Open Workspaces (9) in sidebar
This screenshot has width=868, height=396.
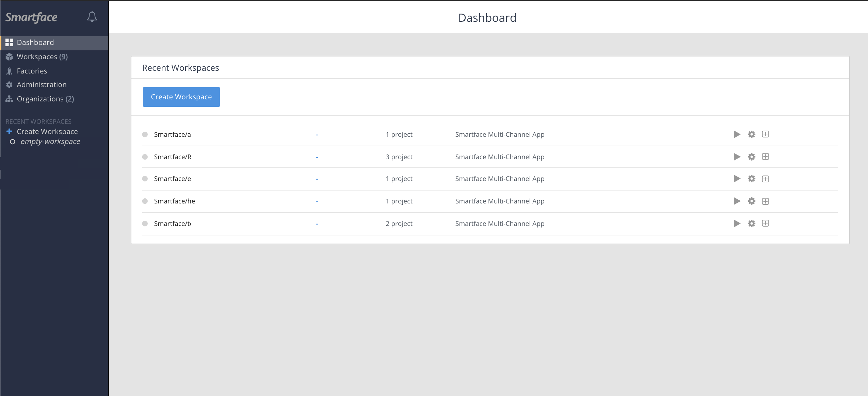42,57
